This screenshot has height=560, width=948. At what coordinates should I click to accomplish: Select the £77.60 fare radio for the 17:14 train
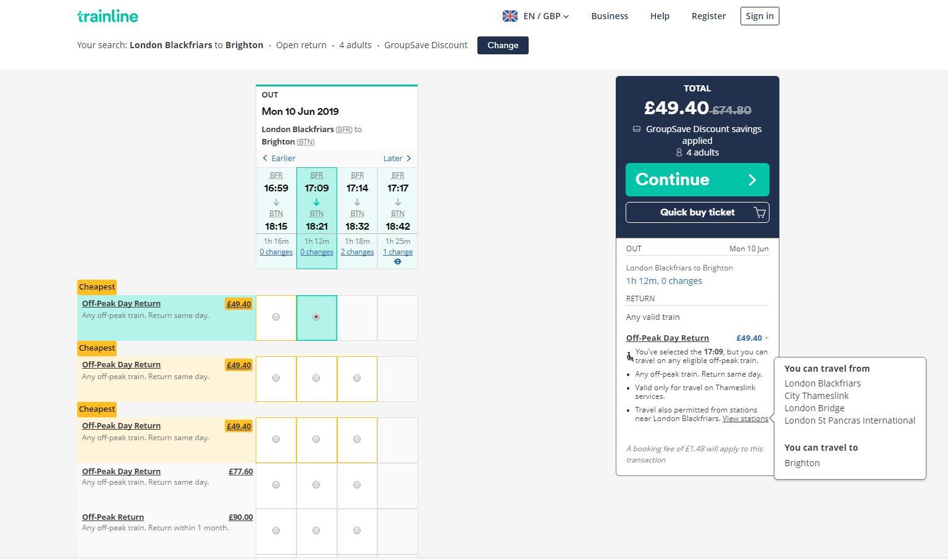(x=357, y=485)
